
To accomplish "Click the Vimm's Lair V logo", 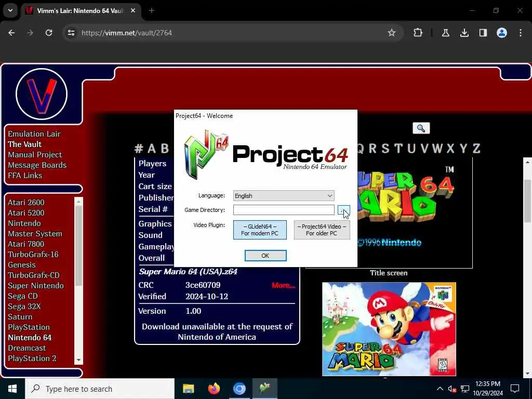I will [x=42, y=94].
